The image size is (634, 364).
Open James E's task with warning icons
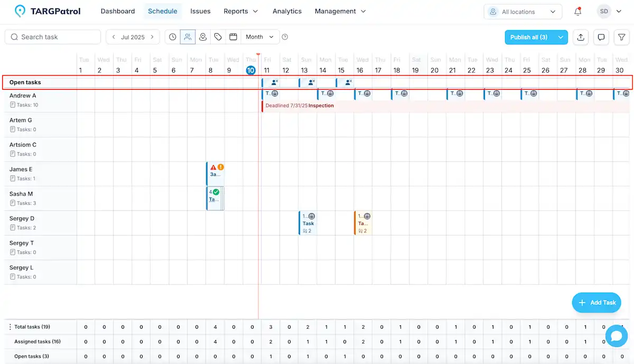[x=215, y=174]
